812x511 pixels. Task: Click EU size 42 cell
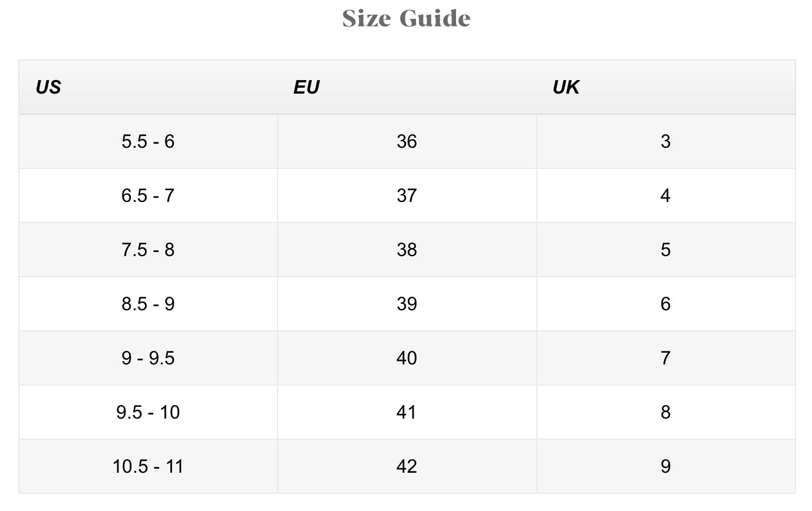tap(407, 466)
